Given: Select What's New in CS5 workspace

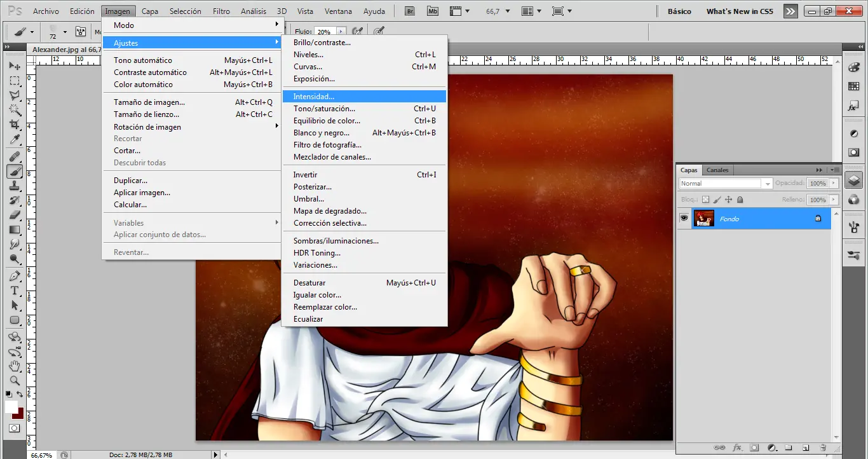Looking at the screenshot, I should tap(740, 11).
